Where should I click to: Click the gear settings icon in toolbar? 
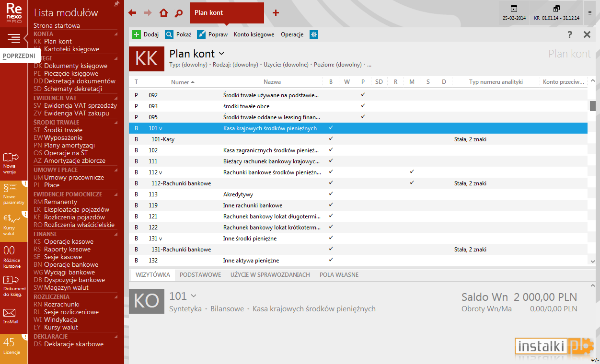coord(314,34)
